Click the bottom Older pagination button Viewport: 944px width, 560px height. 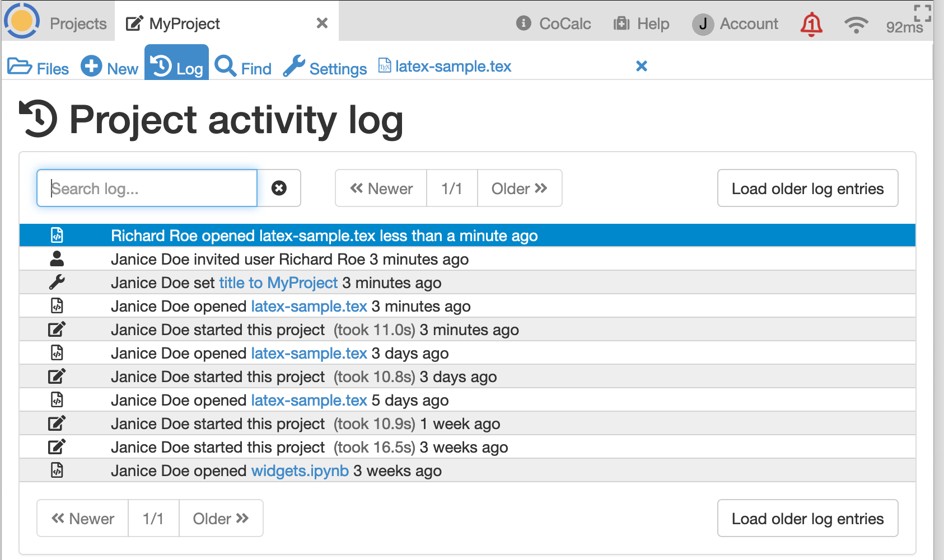click(x=221, y=519)
